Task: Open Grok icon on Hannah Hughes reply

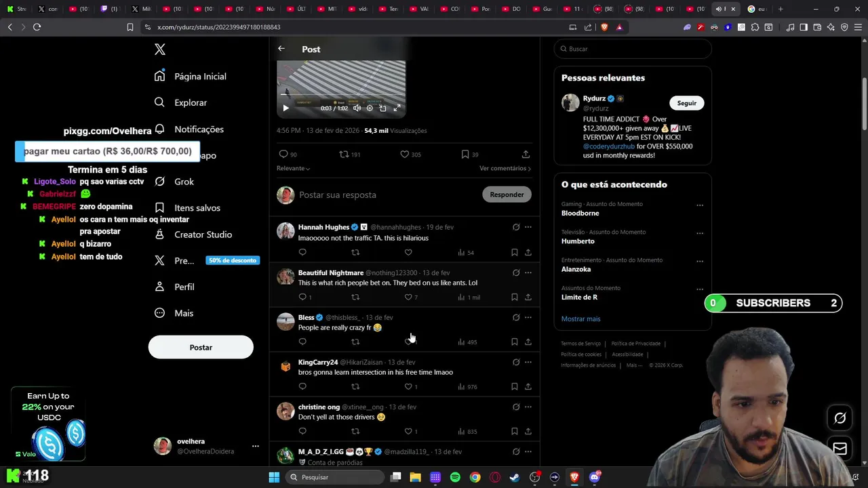Action: point(516,227)
